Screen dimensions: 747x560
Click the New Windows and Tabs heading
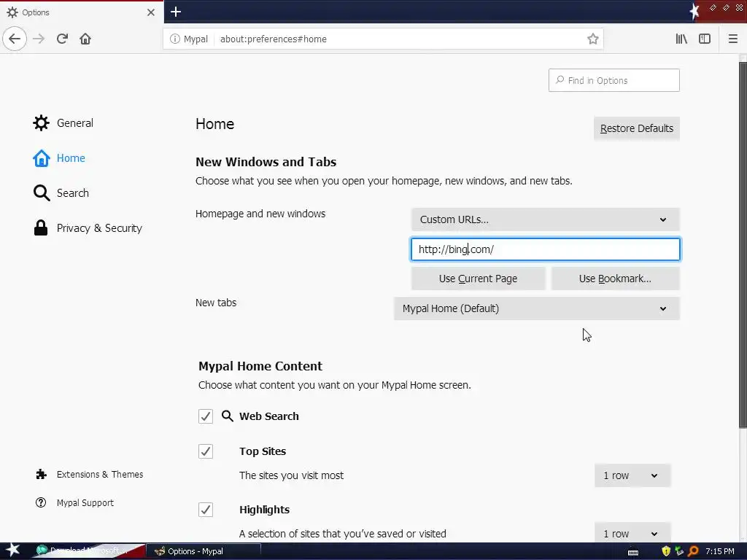click(x=266, y=162)
